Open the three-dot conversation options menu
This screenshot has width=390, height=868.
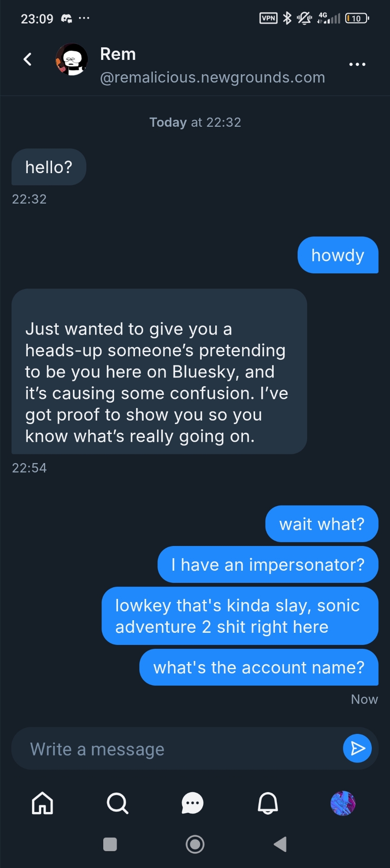357,64
